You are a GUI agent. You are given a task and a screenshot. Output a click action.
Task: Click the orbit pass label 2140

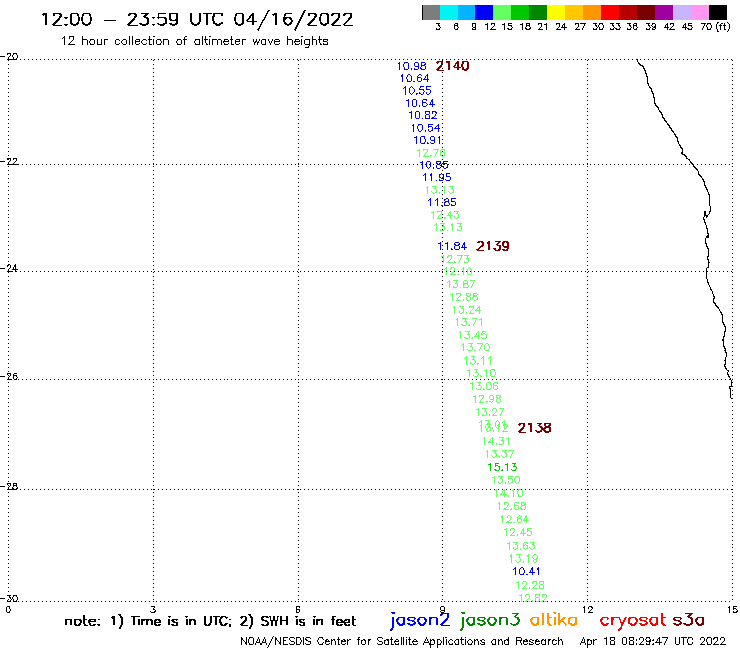point(452,66)
